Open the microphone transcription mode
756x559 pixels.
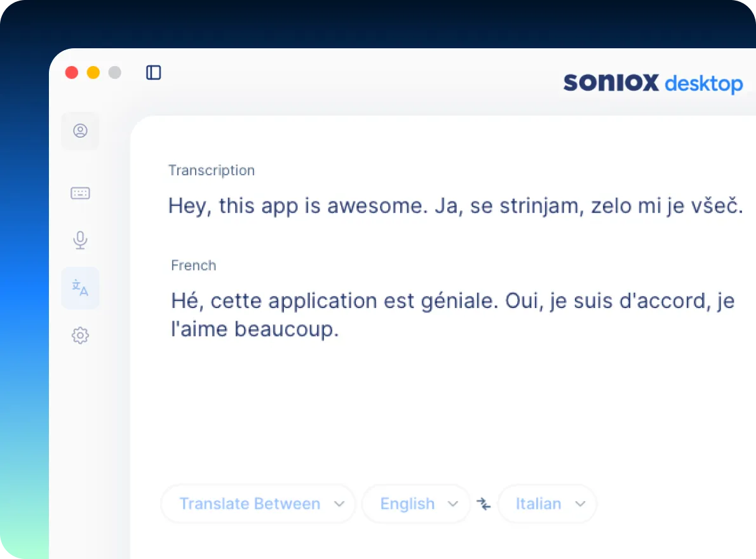(80, 240)
